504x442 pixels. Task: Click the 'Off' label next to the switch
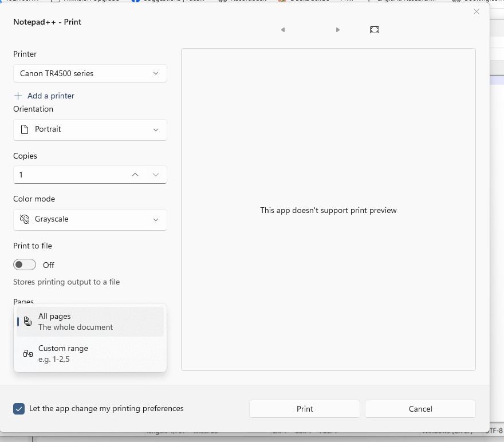[49, 265]
